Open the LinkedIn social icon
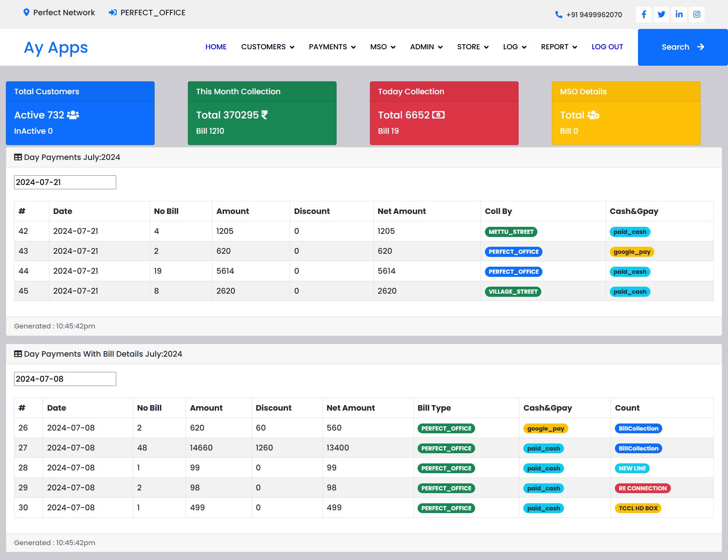This screenshot has height=560, width=728. point(679,14)
